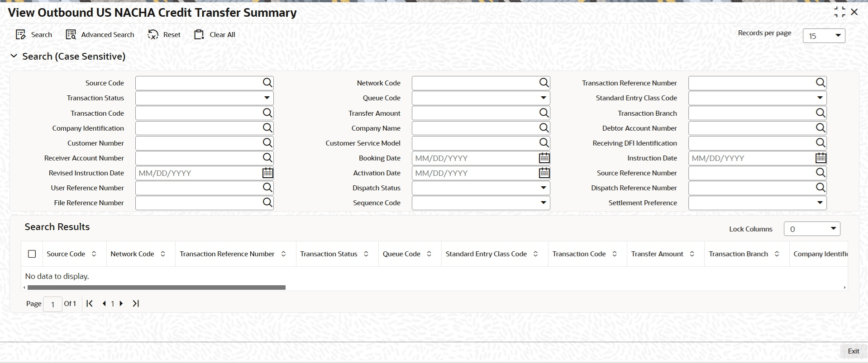Open Advanced Search

click(x=100, y=35)
